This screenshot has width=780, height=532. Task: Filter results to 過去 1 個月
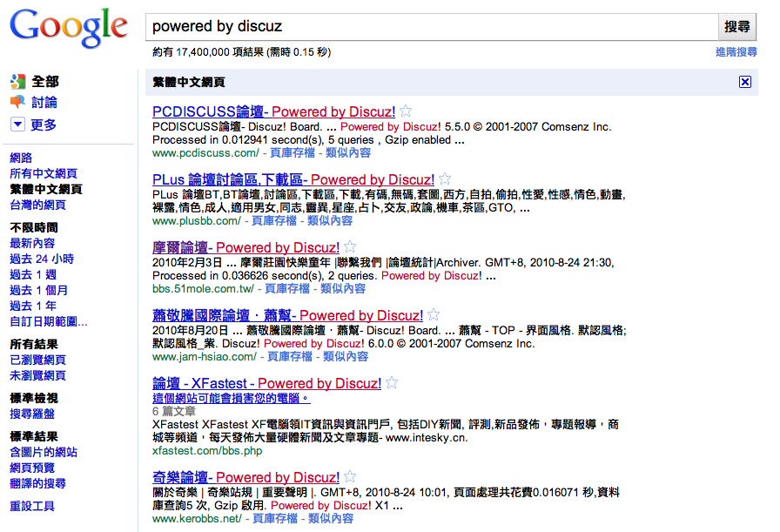coord(39,290)
